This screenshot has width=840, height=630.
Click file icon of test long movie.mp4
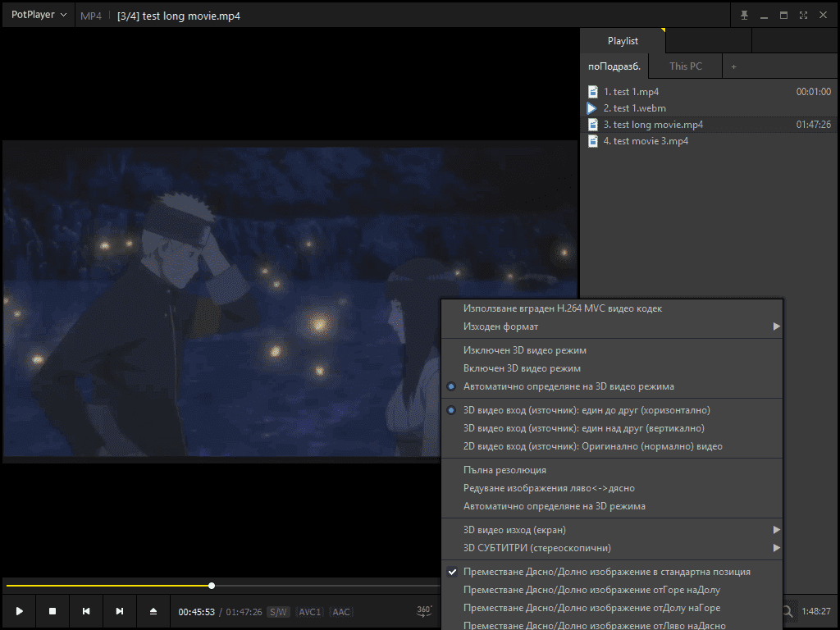coord(592,125)
